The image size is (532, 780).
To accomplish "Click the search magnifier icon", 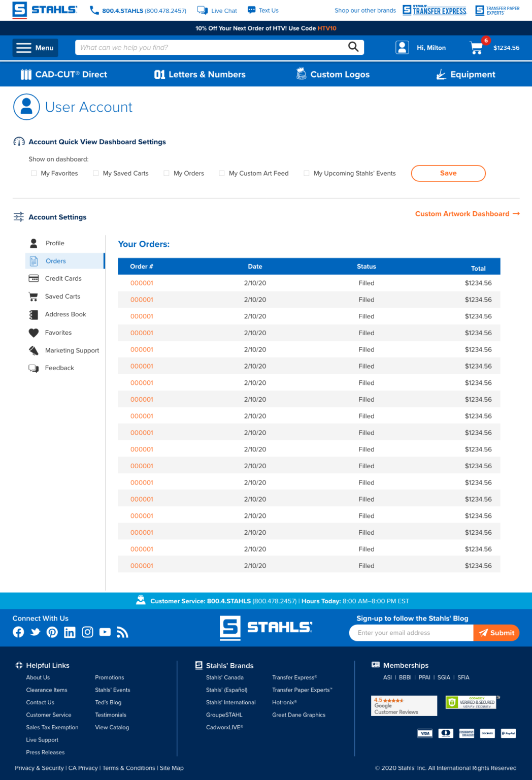I will (x=353, y=47).
